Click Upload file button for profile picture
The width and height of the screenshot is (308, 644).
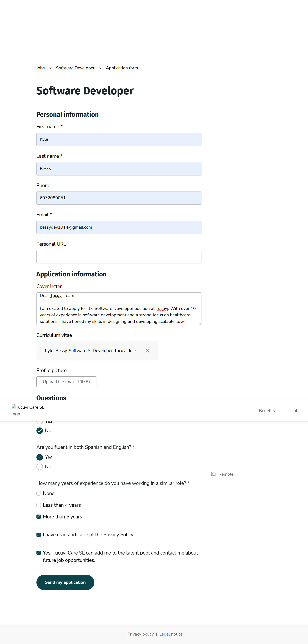66,382
